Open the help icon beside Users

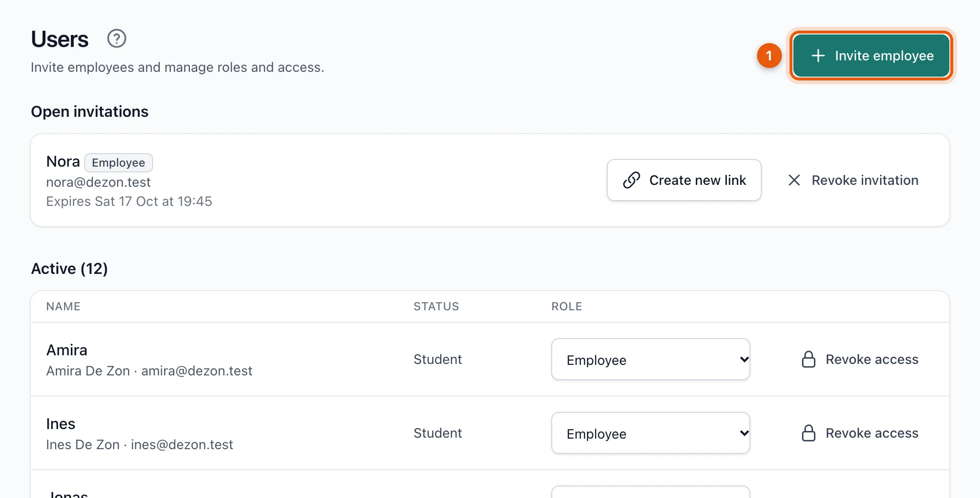(117, 39)
